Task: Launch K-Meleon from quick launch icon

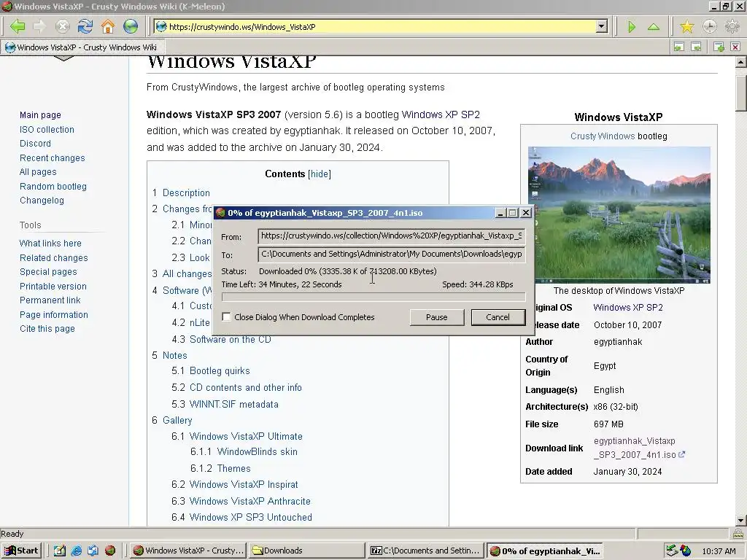Action: tap(110, 551)
